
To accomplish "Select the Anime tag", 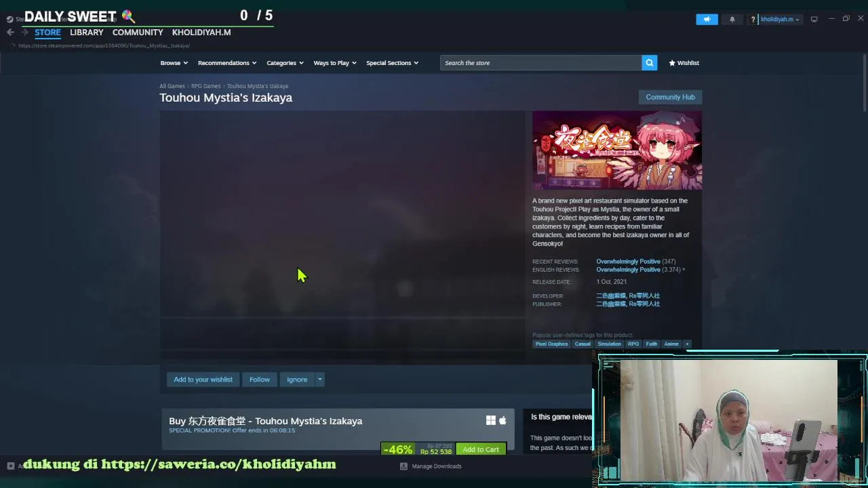I will [671, 344].
